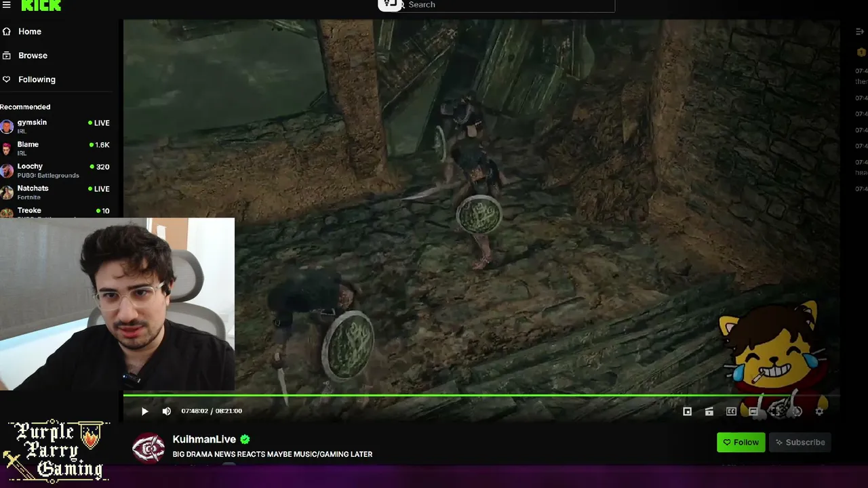Open the Natchats recommended channel
The width and height of the screenshot is (868, 488).
55,192
